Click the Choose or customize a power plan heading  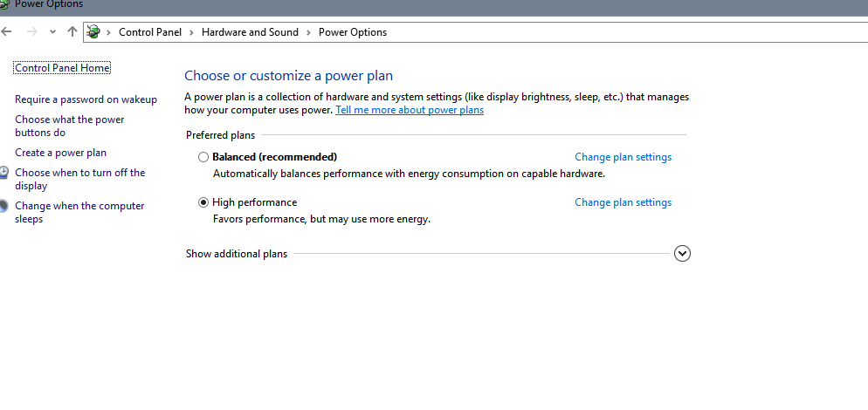coord(288,76)
